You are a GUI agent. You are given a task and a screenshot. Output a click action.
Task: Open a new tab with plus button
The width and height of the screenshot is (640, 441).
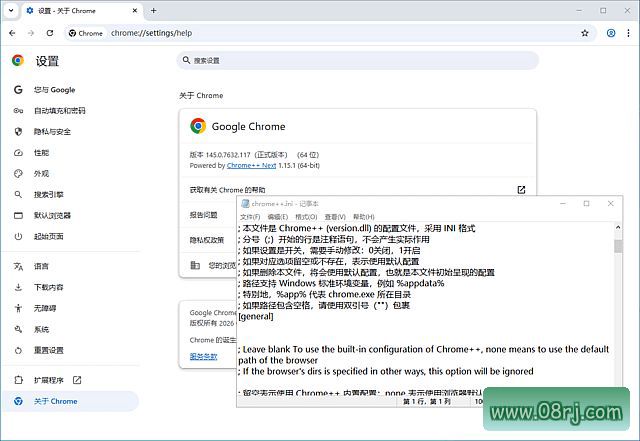click(x=153, y=11)
